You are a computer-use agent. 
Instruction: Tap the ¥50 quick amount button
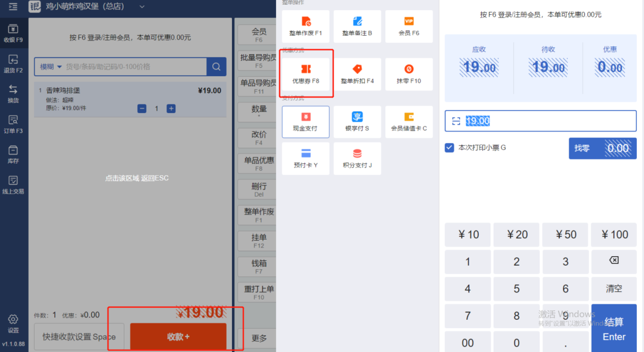coord(566,235)
